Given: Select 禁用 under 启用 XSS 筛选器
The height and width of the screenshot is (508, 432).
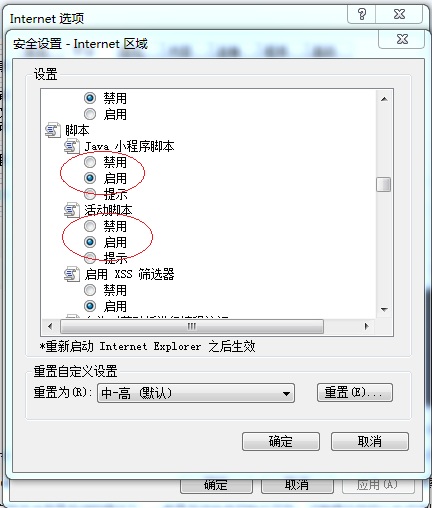Looking at the screenshot, I should [90, 290].
